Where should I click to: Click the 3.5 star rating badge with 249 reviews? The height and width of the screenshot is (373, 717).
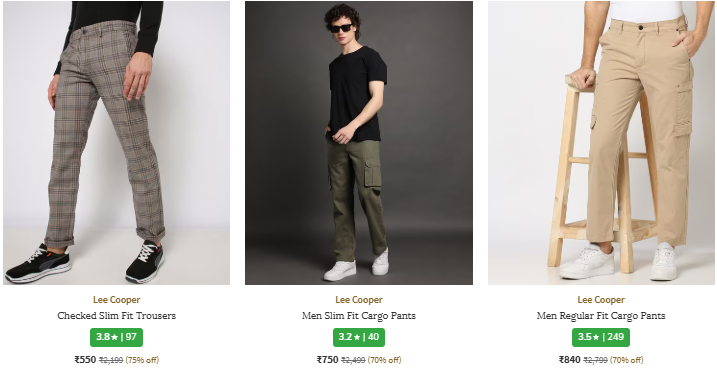point(601,337)
